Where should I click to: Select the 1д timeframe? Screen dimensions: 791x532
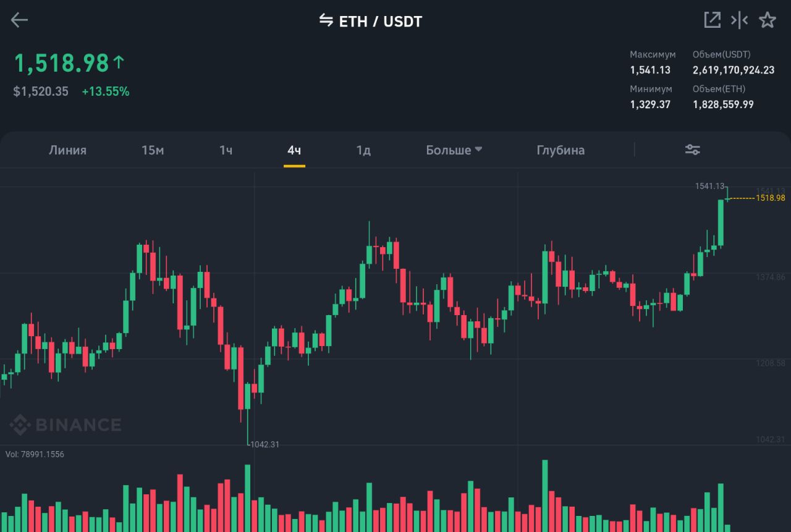[363, 150]
